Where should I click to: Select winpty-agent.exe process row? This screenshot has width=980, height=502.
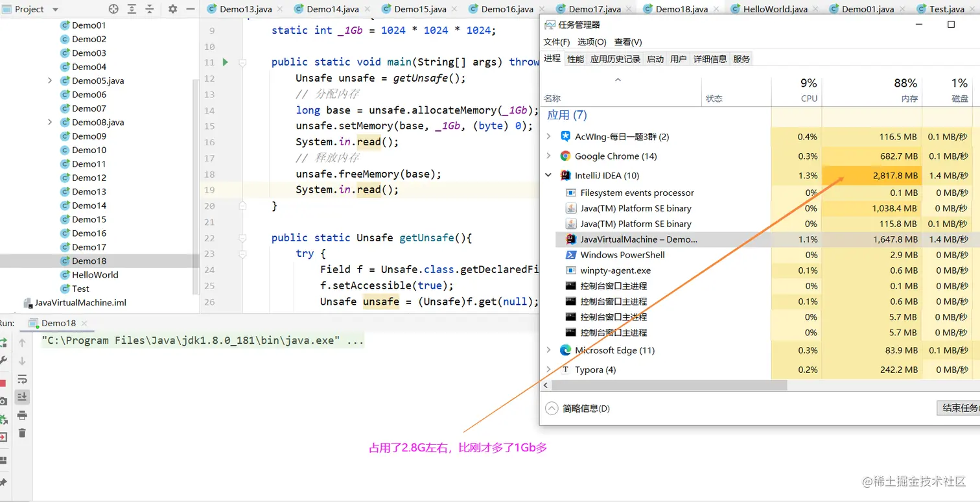(x=759, y=270)
